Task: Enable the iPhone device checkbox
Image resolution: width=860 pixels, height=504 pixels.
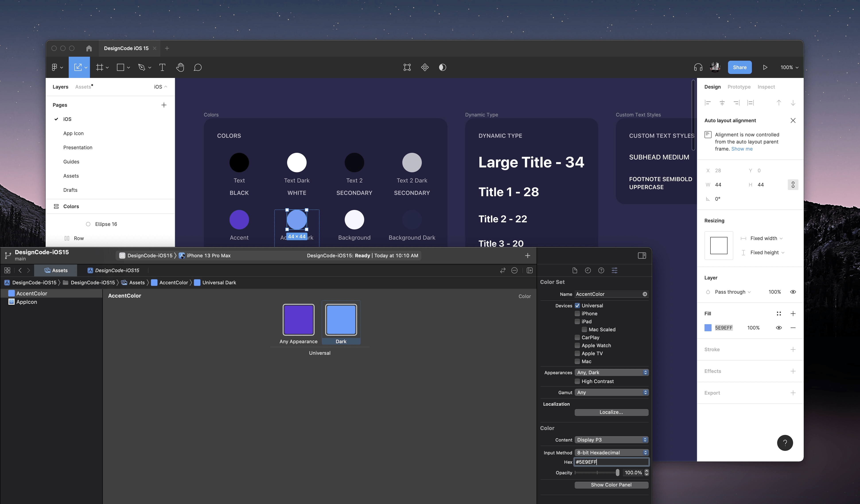Action: [577, 314]
